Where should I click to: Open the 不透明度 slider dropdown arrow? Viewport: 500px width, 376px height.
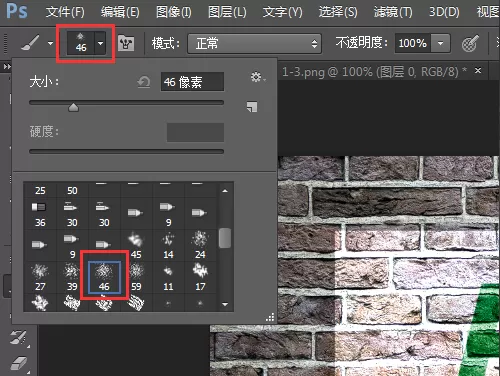pyautogui.click(x=440, y=43)
